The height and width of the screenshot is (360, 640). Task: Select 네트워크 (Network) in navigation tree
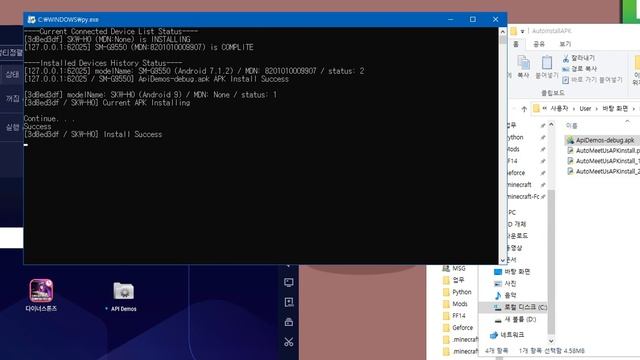point(507,335)
